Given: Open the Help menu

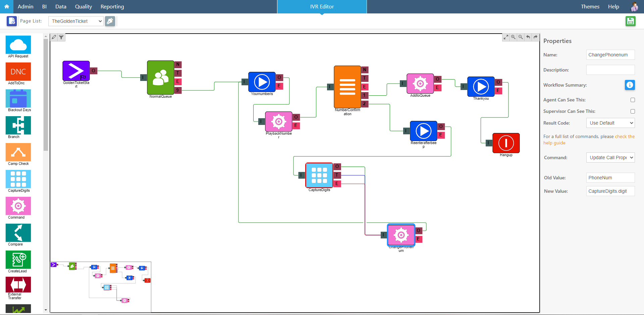Looking at the screenshot, I should pos(613,7).
